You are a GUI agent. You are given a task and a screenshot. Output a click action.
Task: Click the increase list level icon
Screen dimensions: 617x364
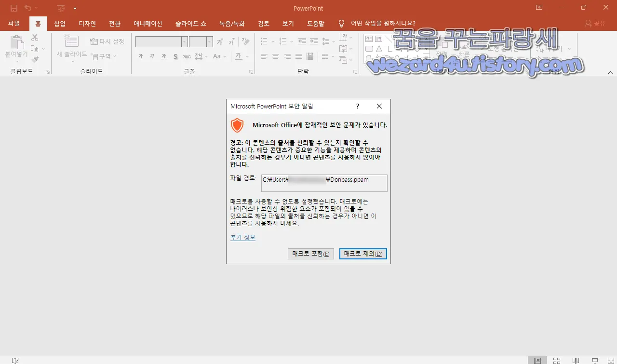click(314, 41)
